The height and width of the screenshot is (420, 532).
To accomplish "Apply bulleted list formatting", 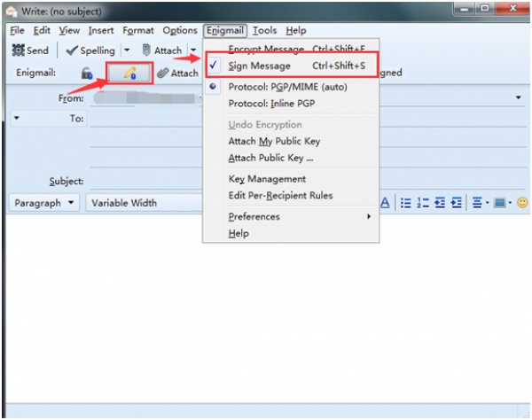I will pyautogui.click(x=406, y=203).
